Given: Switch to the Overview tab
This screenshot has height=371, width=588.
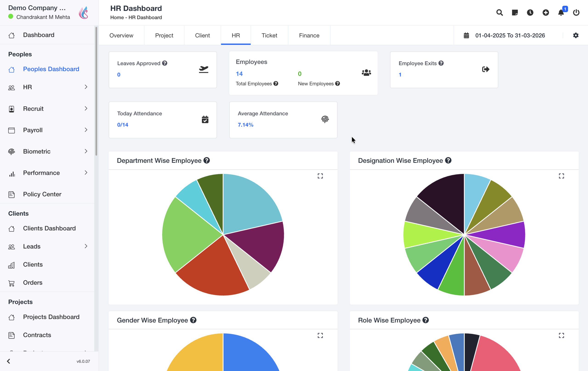Looking at the screenshot, I should pyautogui.click(x=121, y=35).
